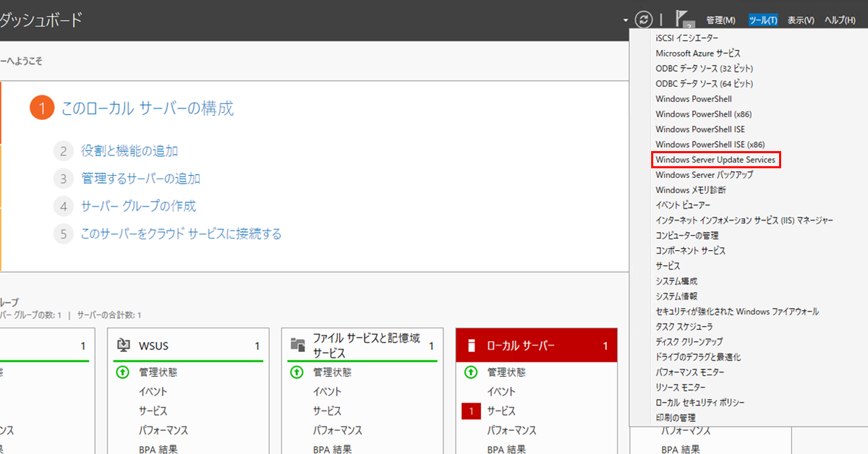868x454 pixels.
Task: Click パフォーマンス in ローカル サーバー tile
Action: pyautogui.click(x=511, y=430)
